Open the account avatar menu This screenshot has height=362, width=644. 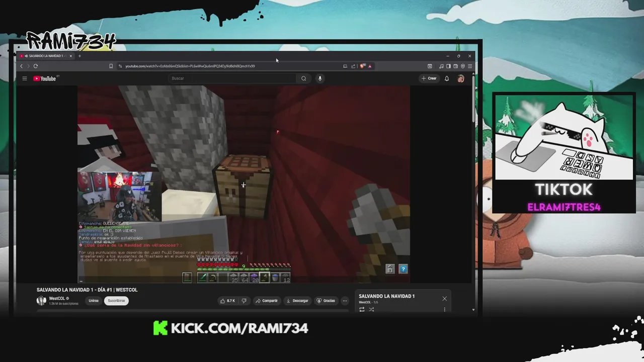click(x=460, y=78)
